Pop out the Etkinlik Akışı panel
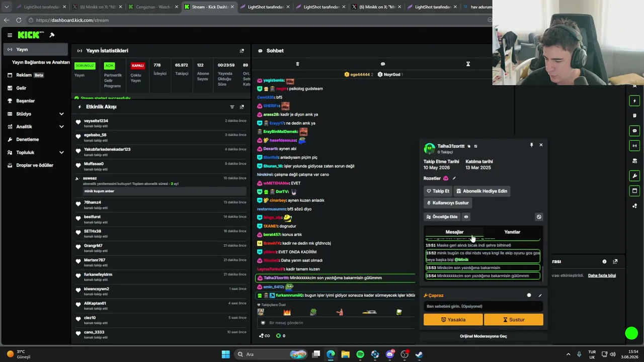The height and width of the screenshot is (362, 644). [242, 107]
